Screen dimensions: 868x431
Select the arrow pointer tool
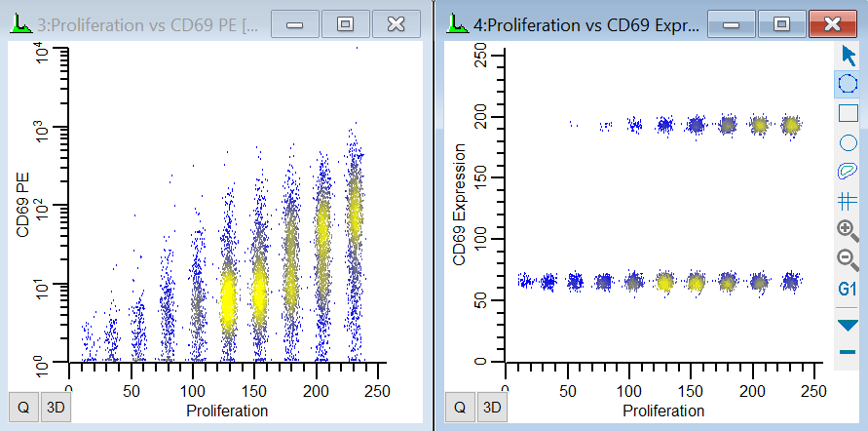(x=848, y=56)
